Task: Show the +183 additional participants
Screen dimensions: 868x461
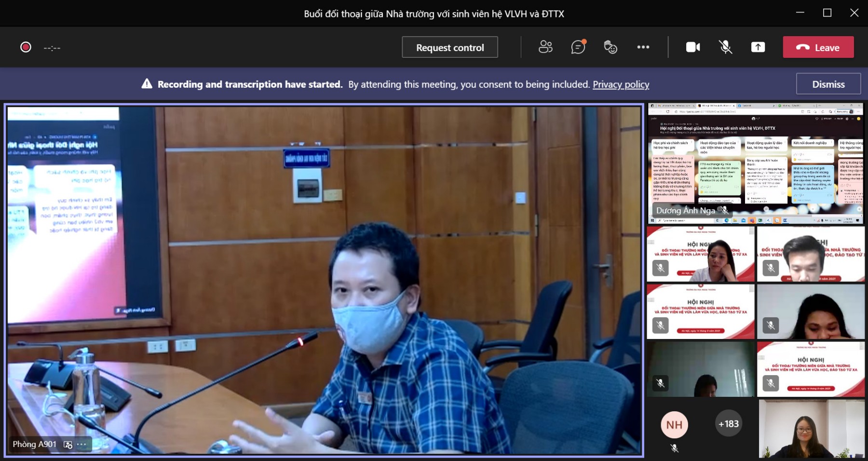Action: pyautogui.click(x=728, y=424)
